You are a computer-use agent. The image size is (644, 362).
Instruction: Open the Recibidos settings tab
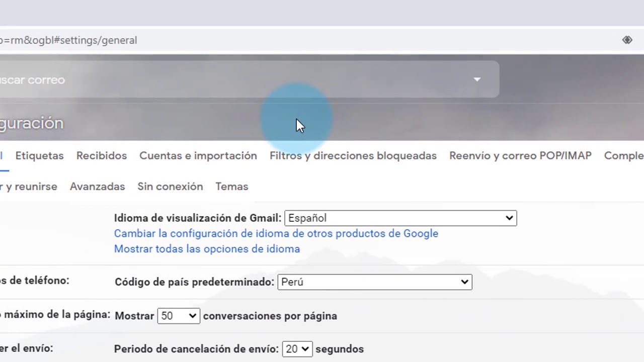[x=102, y=156]
